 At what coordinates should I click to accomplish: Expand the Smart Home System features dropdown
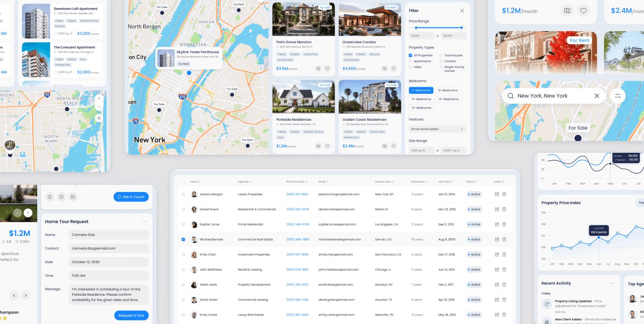(x=437, y=129)
